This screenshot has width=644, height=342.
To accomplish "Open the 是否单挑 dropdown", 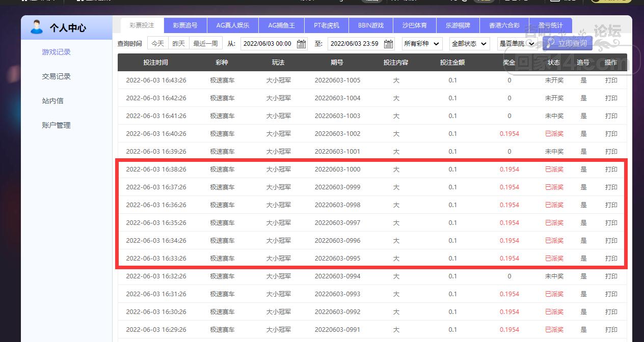I will point(517,44).
